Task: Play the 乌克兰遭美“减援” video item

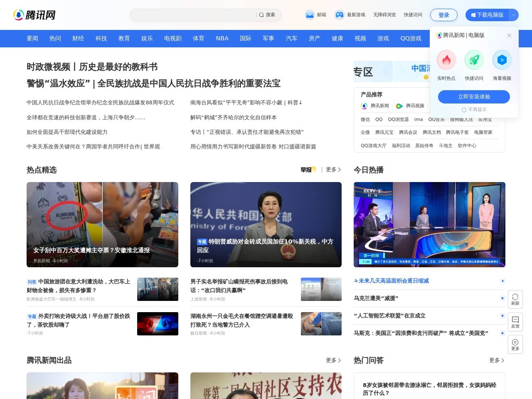Action: point(502,298)
